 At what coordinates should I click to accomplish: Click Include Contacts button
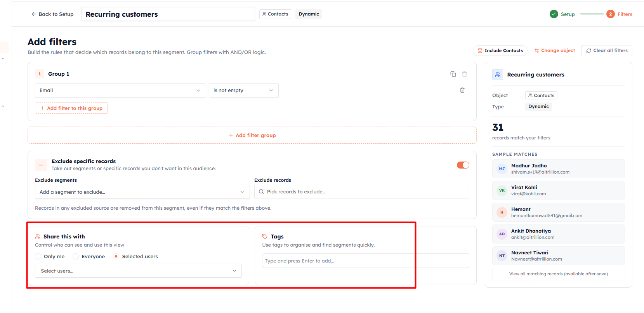click(500, 50)
